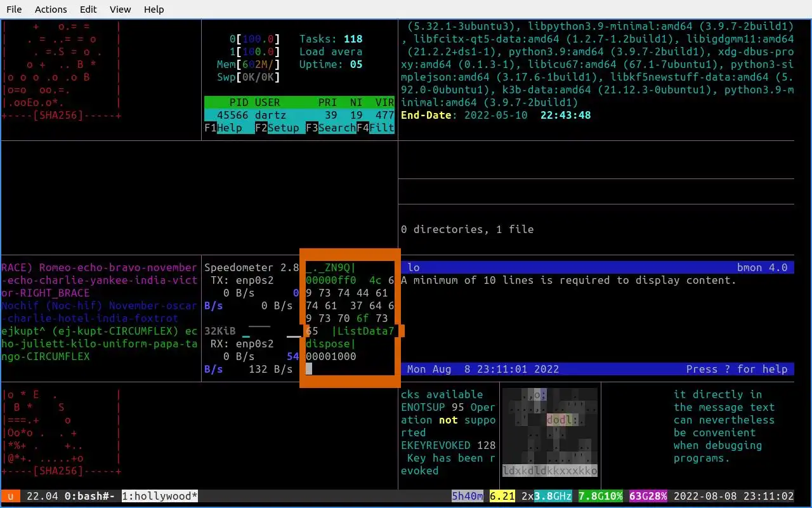This screenshot has width=812, height=508.
Task: Click the USER column header in htop
Action: point(268,102)
